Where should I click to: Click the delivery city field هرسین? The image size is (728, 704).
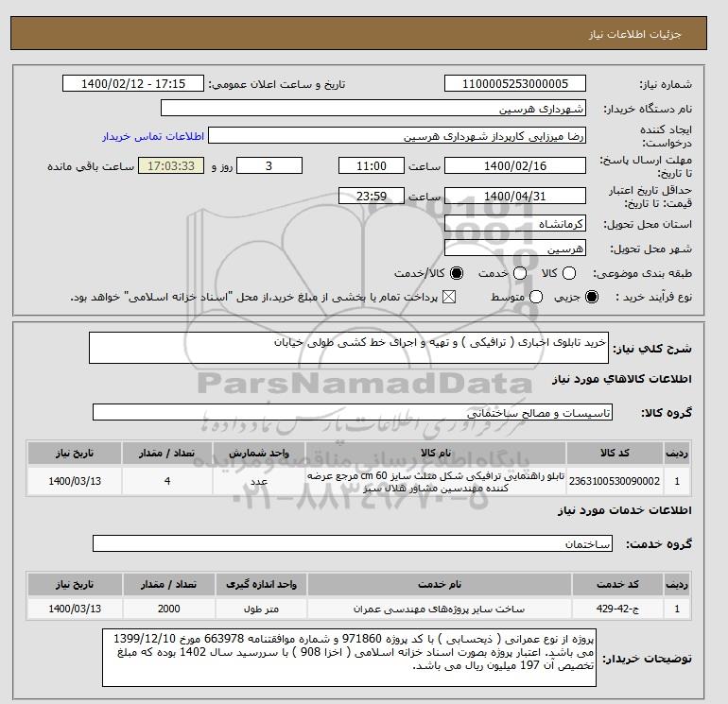pos(515,249)
